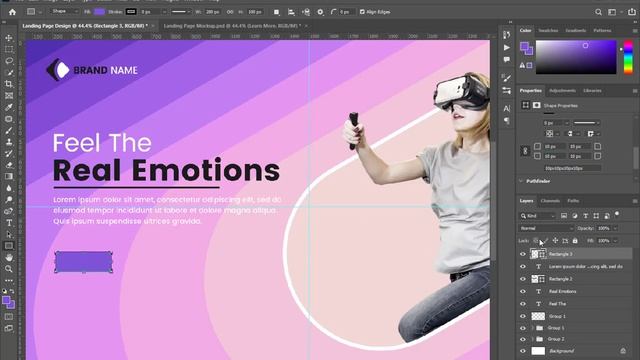The height and width of the screenshot is (360, 640).
Task: Open the Fill value dropdown arrow
Action: (615, 241)
